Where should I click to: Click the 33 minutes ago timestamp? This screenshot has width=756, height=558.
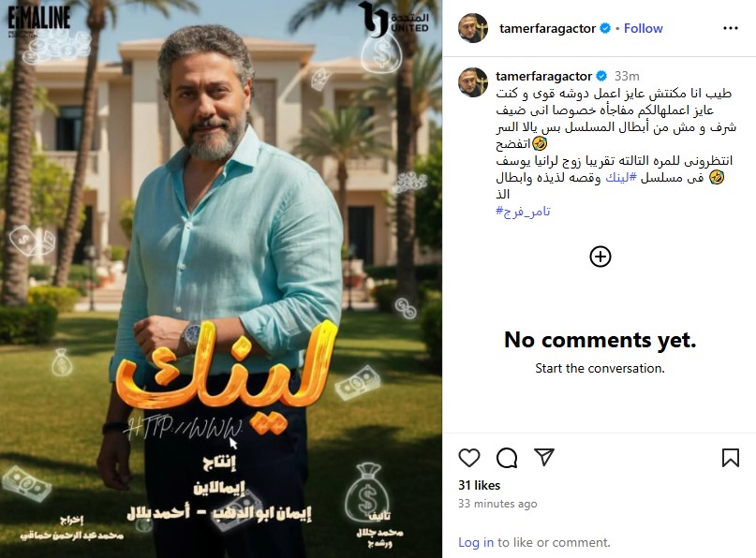pyautogui.click(x=497, y=504)
